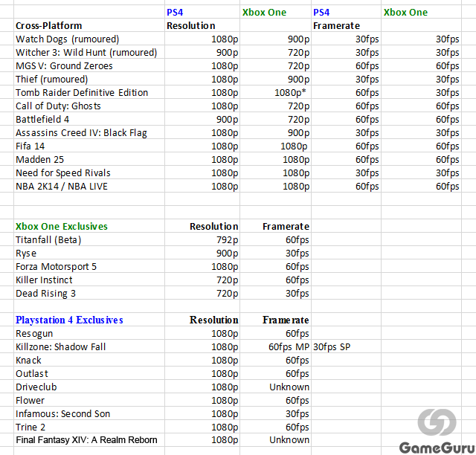Click Tomb Raider Definitive Edition cell

[89, 92]
